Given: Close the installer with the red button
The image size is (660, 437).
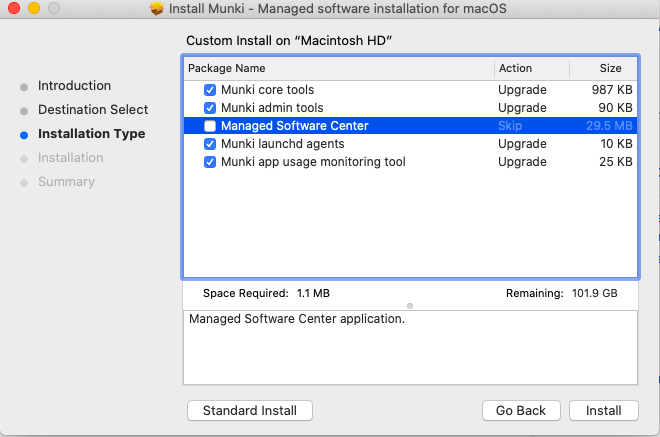Looking at the screenshot, I should [14, 8].
